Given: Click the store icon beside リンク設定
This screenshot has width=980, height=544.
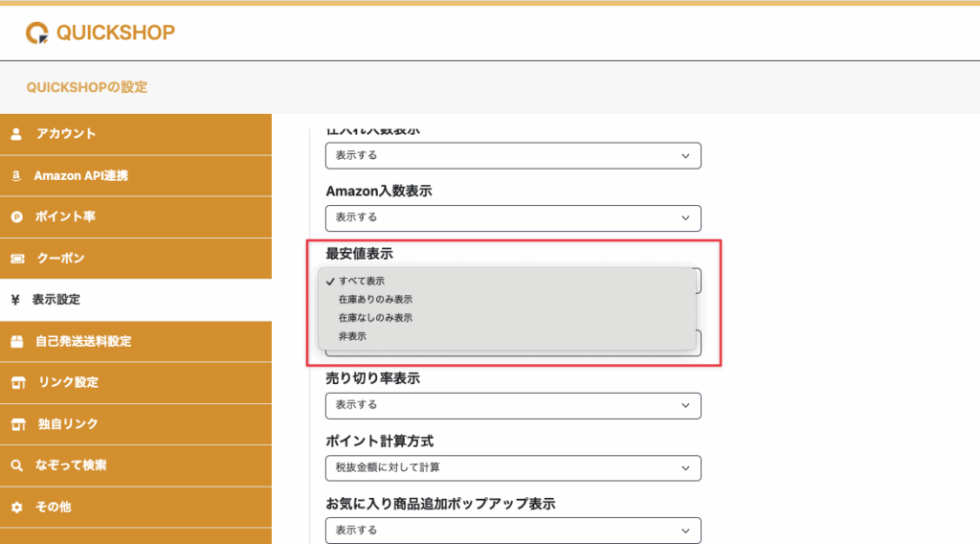Looking at the screenshot, I should 16,383.
